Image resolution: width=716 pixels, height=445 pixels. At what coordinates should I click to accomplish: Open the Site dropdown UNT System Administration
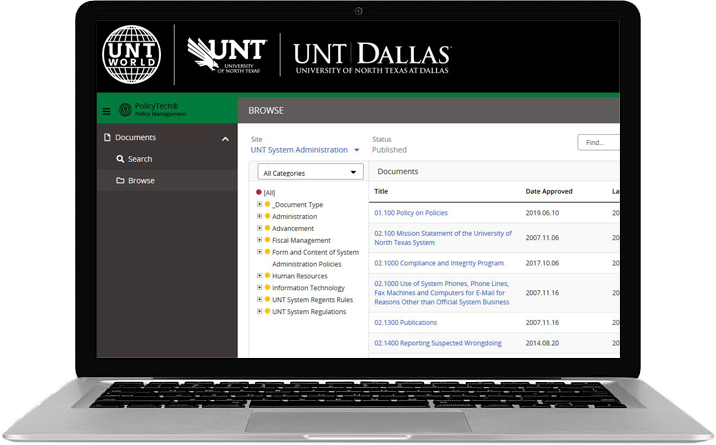tap(305, 150)
